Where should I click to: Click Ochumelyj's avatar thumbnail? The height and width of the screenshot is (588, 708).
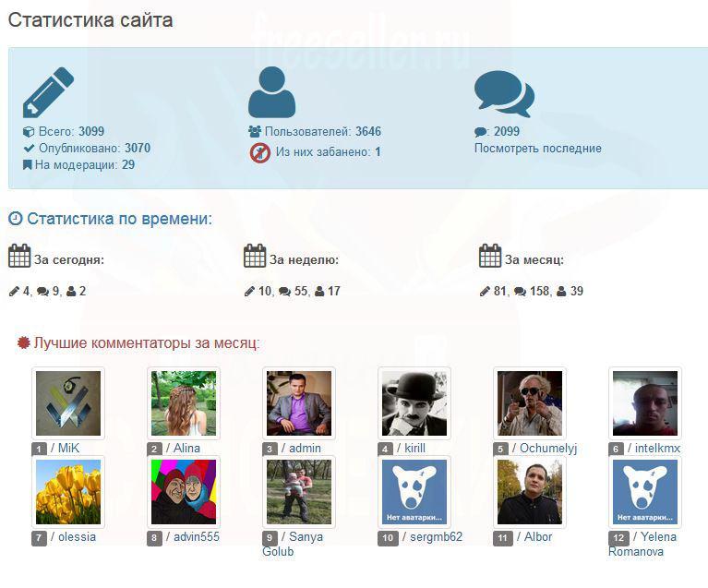pyautogui.click(x=530, y=403)
